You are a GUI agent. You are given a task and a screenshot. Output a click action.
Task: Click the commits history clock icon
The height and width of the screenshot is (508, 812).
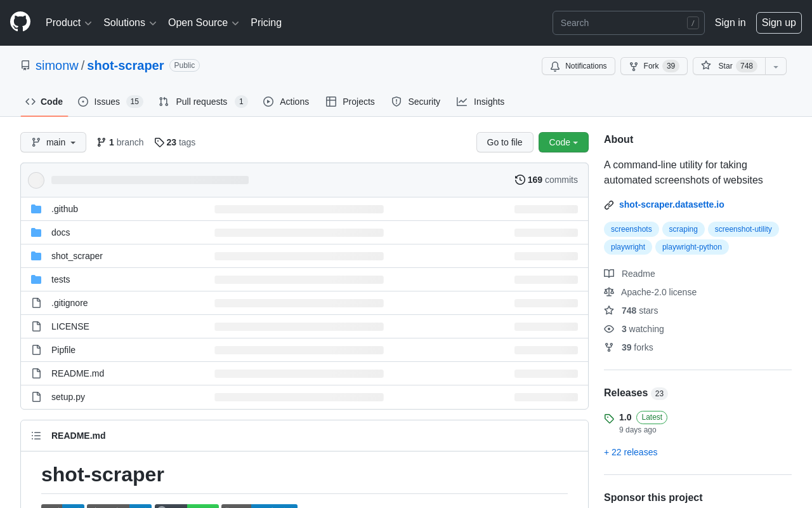[520, 180]
